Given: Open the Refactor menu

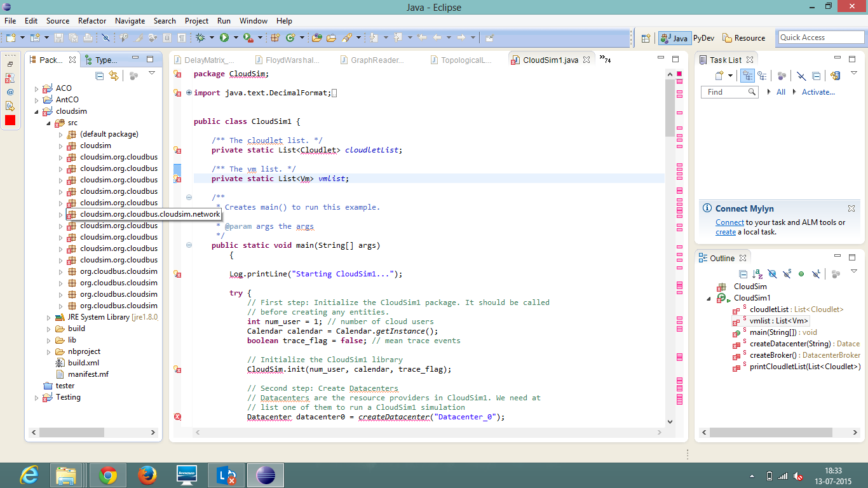Looking at the screenshot, I should [92, 20].
